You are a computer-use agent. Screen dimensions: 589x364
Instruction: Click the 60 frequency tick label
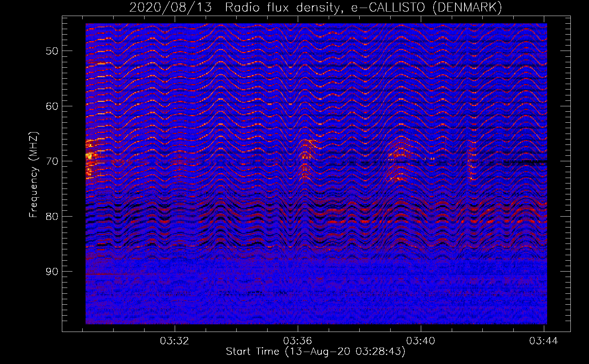[x=52, y=106]
